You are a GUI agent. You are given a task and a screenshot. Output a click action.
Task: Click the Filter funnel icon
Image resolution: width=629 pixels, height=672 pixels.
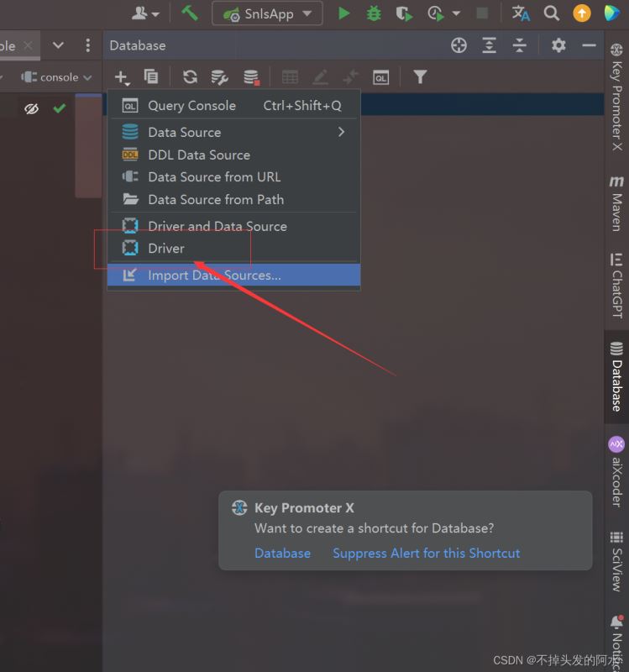(x=420, y=77)
